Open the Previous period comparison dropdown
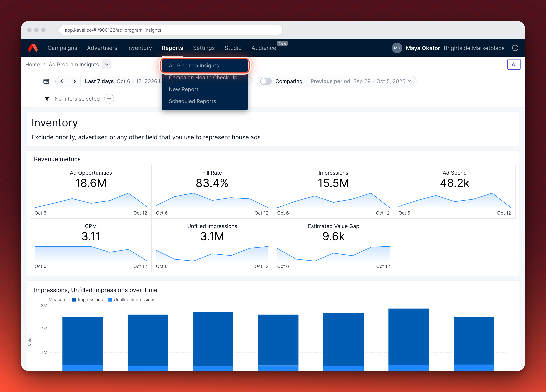546x392 pixels. click(x=361, y=81)
